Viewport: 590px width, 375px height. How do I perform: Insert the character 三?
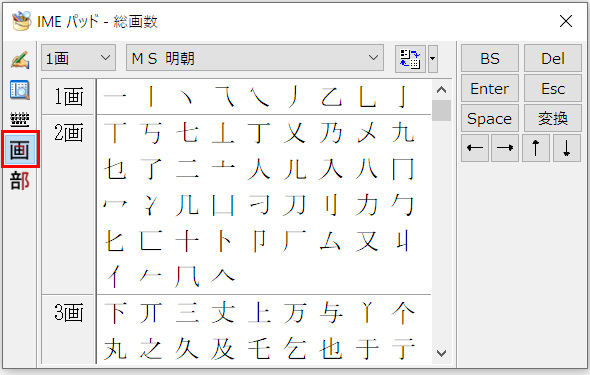pyautogui.click(x=187, y=313)
